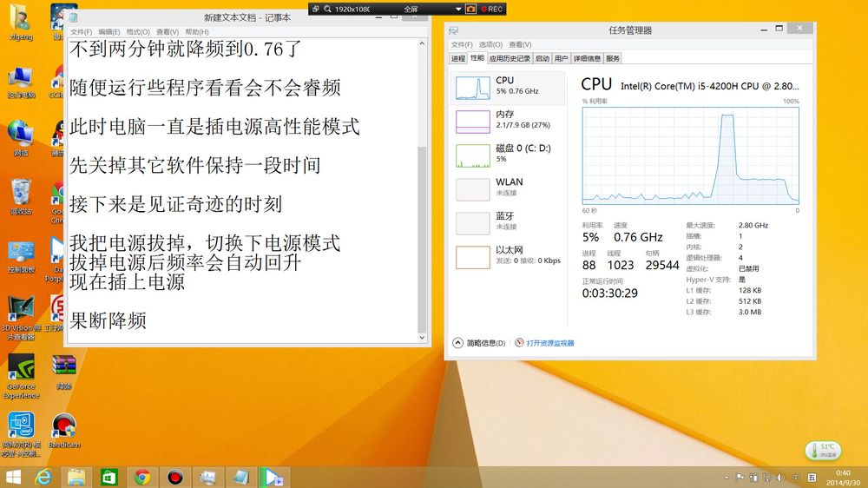Screen dimensions: 868x488
Task: Switch to the 用户 tab
Action: click(562, 58)
